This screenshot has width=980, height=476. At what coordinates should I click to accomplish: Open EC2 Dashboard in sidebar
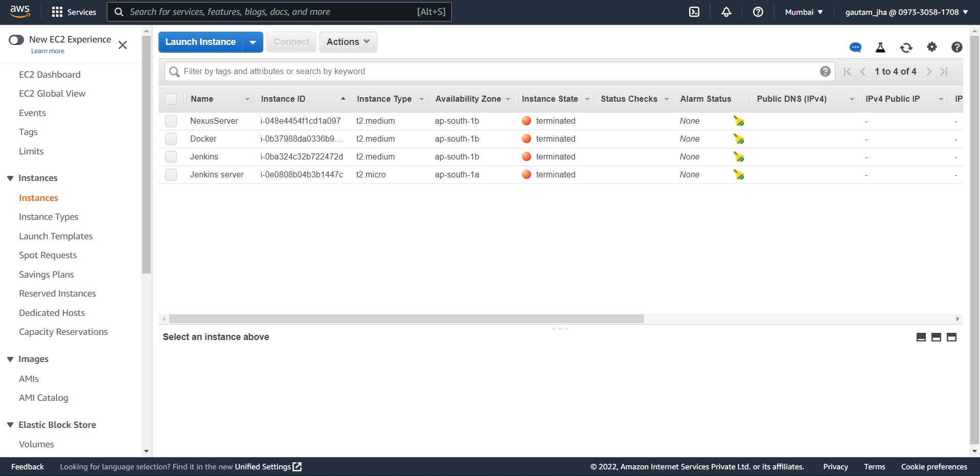pos(50,75)
